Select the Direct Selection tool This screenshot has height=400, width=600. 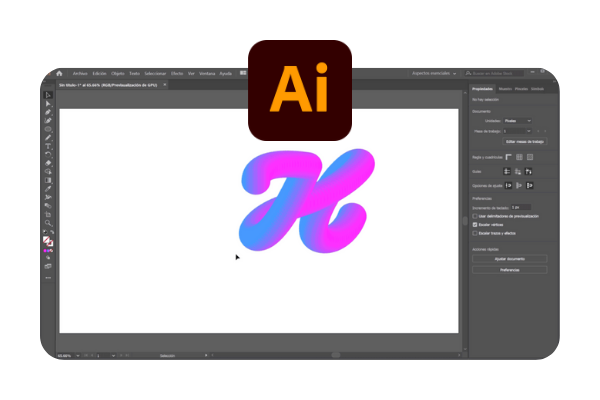(48, 104)
